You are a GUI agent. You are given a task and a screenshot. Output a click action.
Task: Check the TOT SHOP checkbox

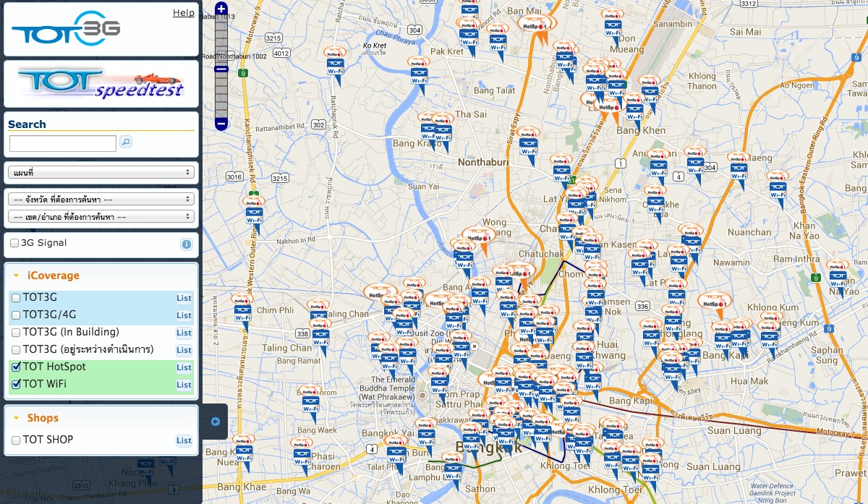16,440
